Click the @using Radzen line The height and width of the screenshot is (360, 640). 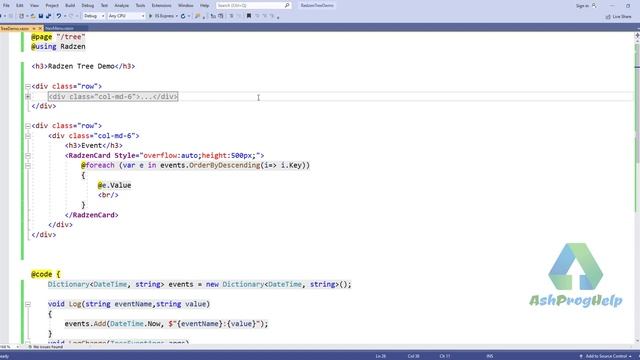[x=58, y=47]
